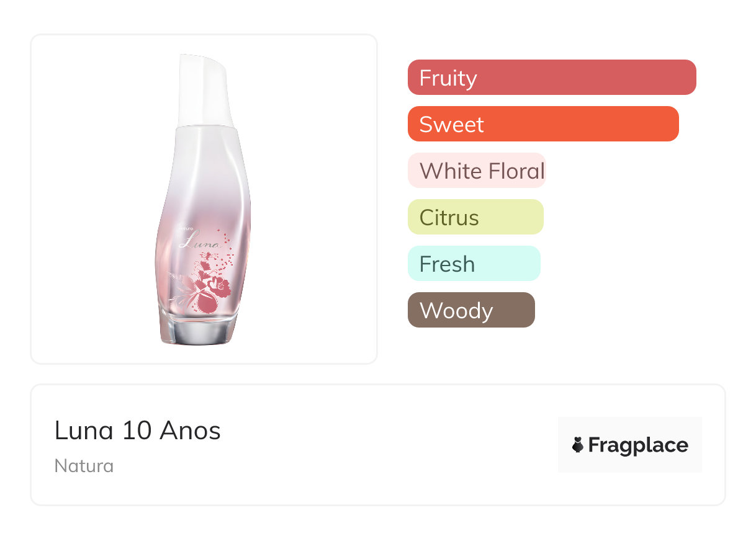Click the White Floral accord tag
This screenshot has height=536, width=756.
[476, 171]
